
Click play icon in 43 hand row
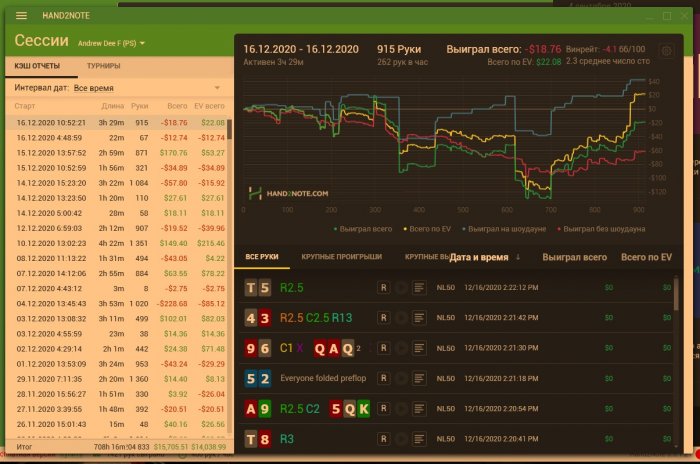401,318
